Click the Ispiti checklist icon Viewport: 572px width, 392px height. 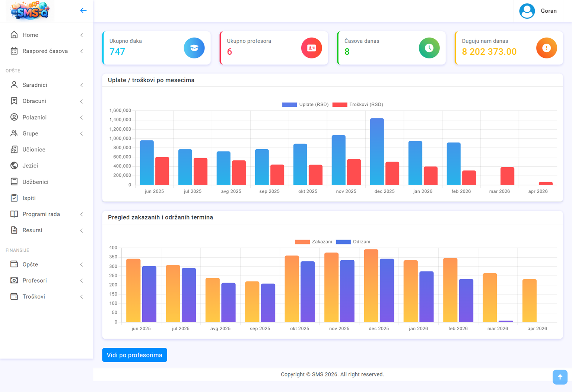14,198
